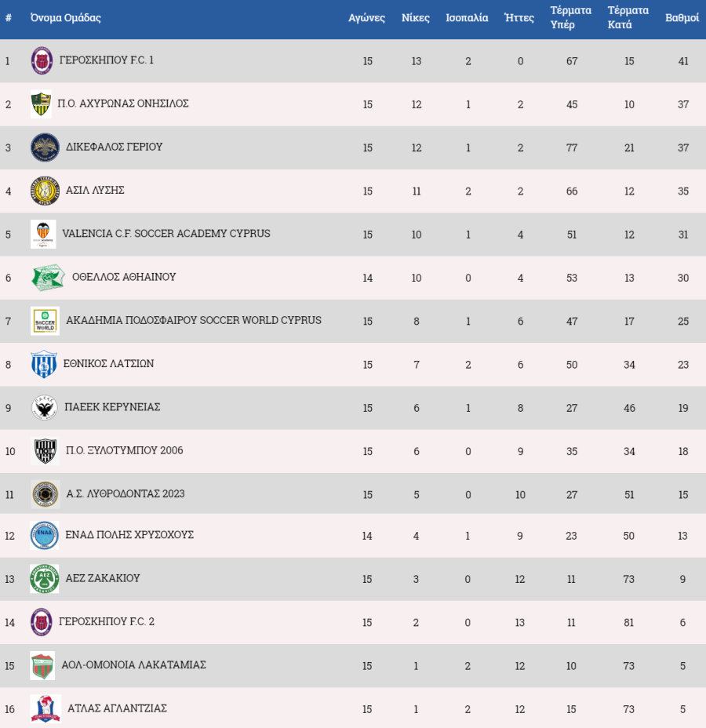
Task: Click the Valencia C.F. Soccer Academy logo
Action: click(43, 234)
